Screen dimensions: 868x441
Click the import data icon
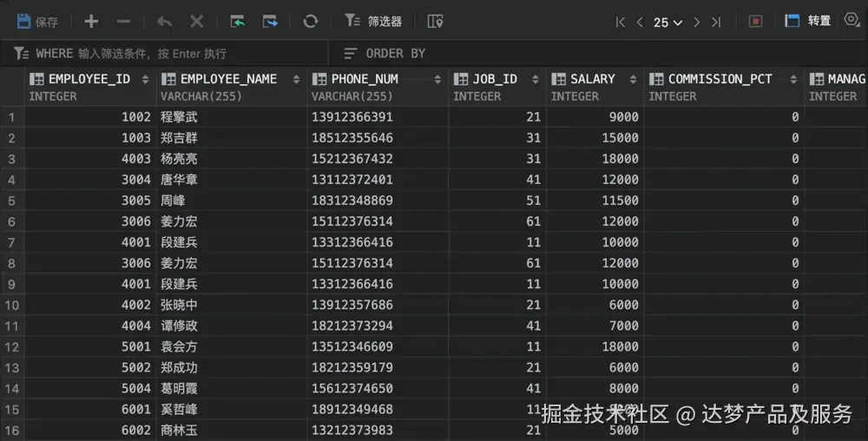238,22
